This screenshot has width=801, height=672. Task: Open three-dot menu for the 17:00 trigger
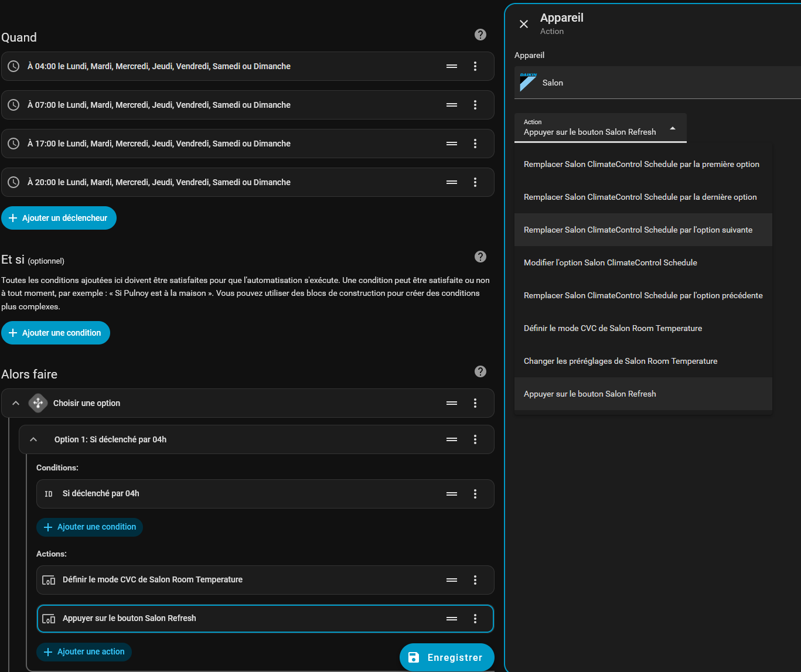click(475, 144)
